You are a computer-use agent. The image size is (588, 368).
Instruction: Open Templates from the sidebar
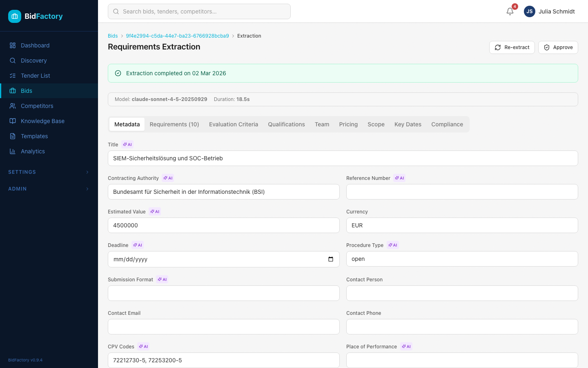(49, 136)
